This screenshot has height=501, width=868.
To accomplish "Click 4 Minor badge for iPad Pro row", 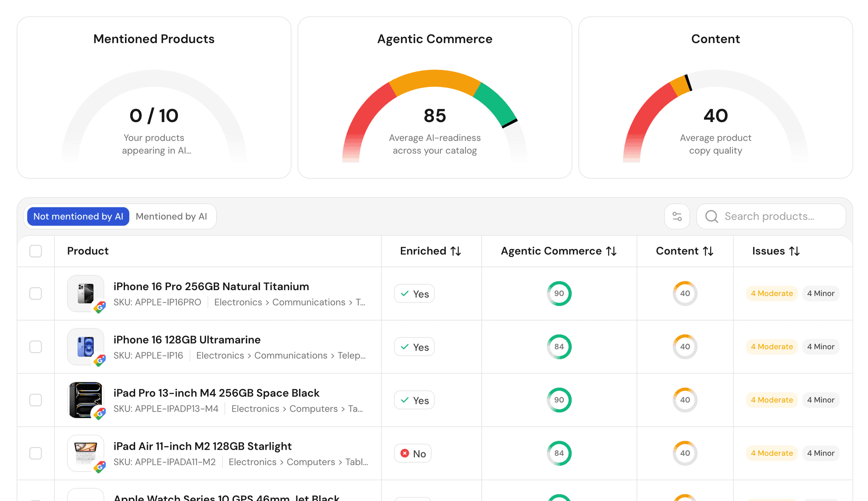I will pos(821,400).
